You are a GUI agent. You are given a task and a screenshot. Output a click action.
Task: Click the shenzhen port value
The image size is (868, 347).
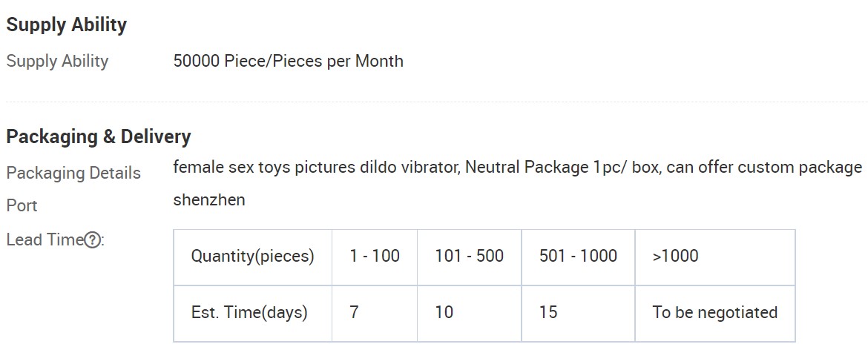(x=209, y=199)
